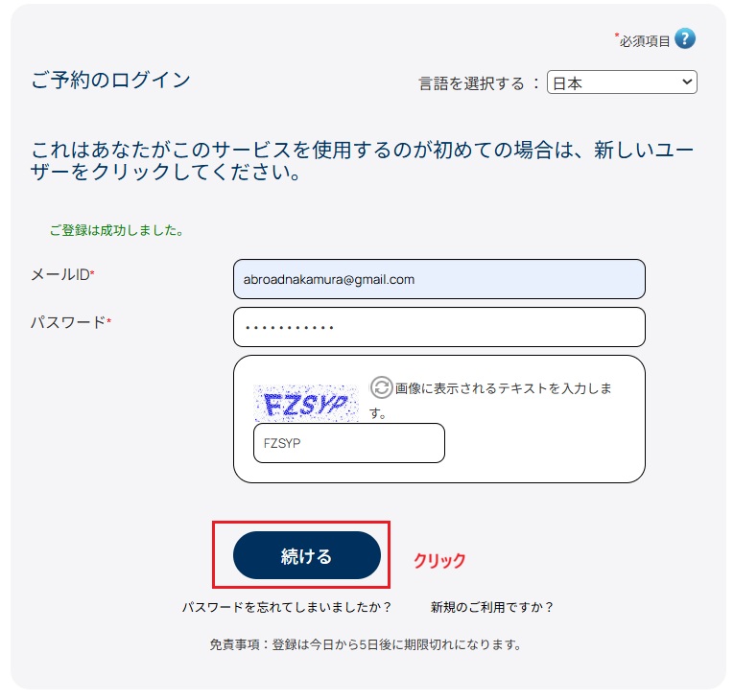Click the captcha text entry box

[x=348, y=443]
